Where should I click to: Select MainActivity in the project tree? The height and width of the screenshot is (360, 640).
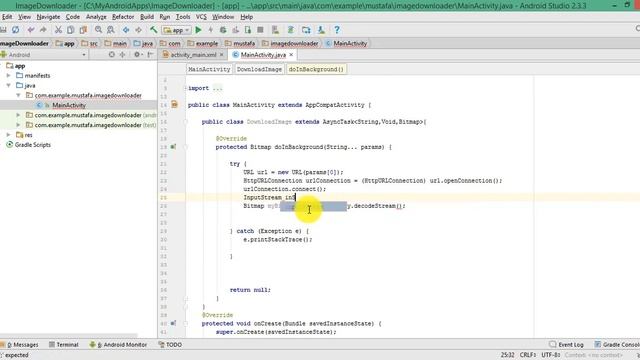coord(69,105)
